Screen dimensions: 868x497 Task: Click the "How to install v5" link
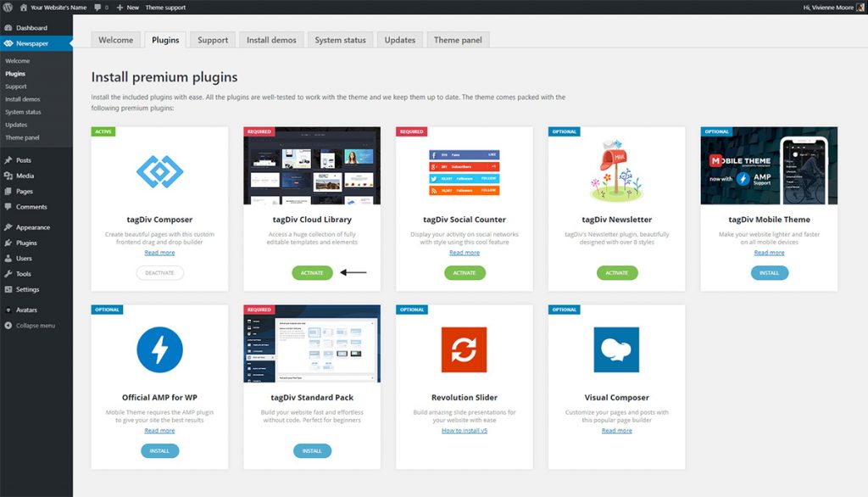[464, 430]
